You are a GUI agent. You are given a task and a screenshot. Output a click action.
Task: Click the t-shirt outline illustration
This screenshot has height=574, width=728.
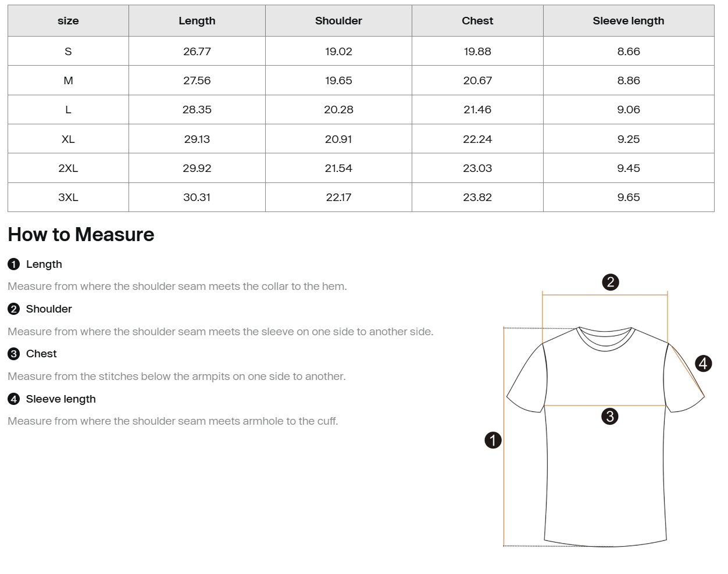coord(605,436)
